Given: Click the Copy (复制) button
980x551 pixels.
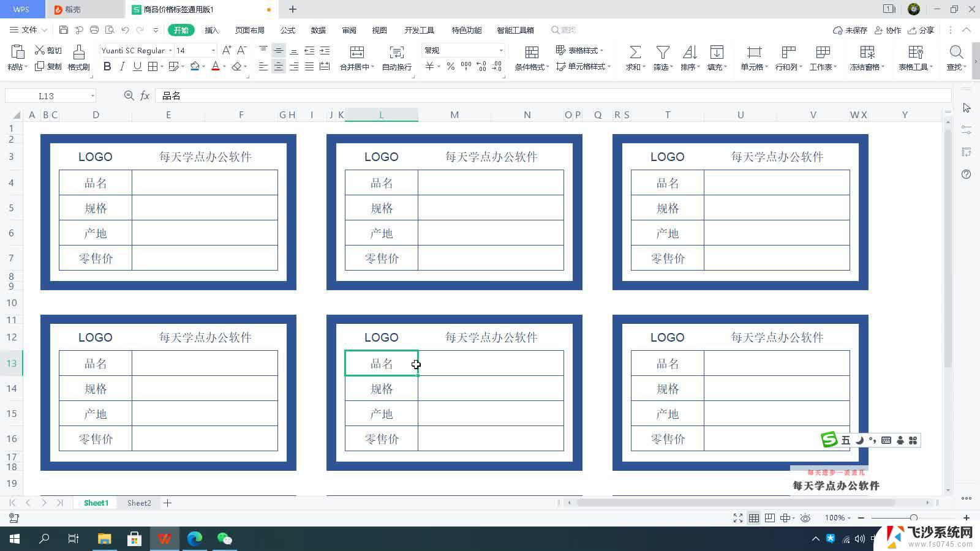Looking at the screenshot, I should [48, 66].
